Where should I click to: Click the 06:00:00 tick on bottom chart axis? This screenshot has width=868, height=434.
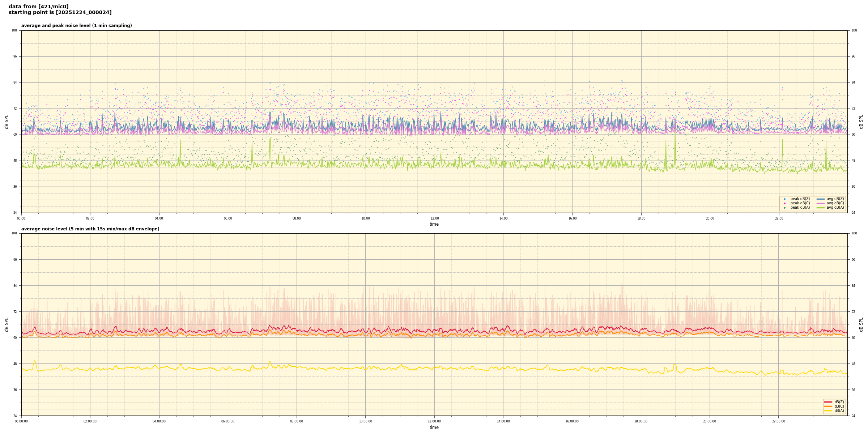(228, 421)
